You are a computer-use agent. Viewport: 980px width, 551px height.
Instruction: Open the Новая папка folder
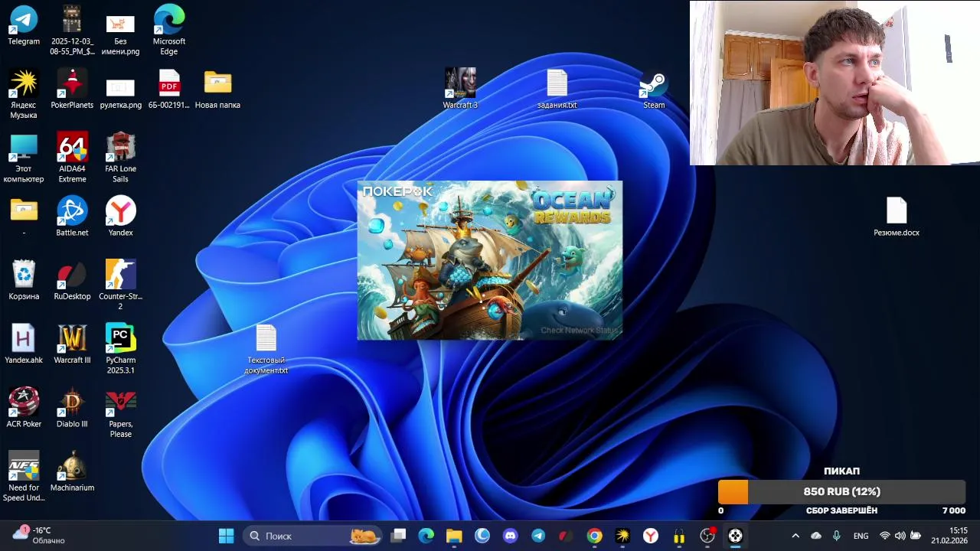[x=217, y=89]
